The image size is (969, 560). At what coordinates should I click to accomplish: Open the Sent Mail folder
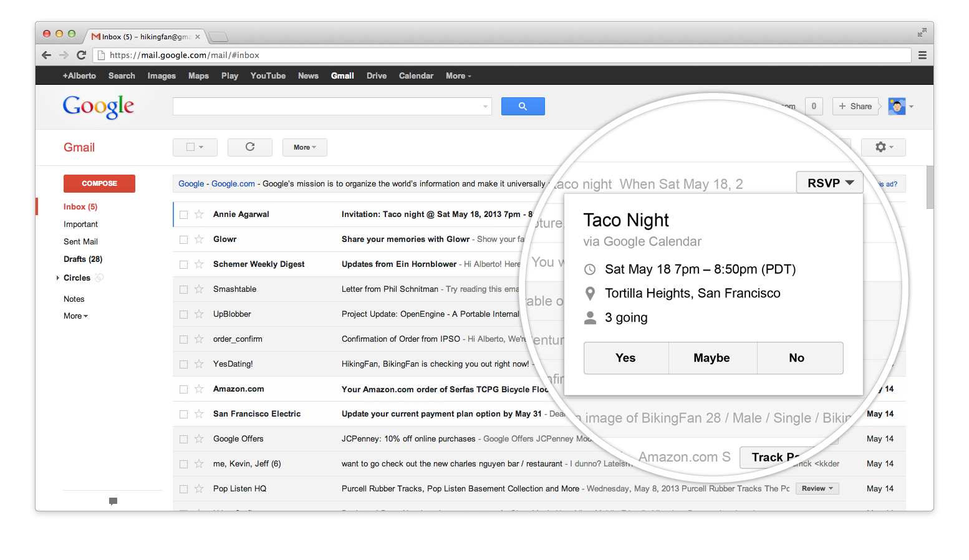click(80, 242)
